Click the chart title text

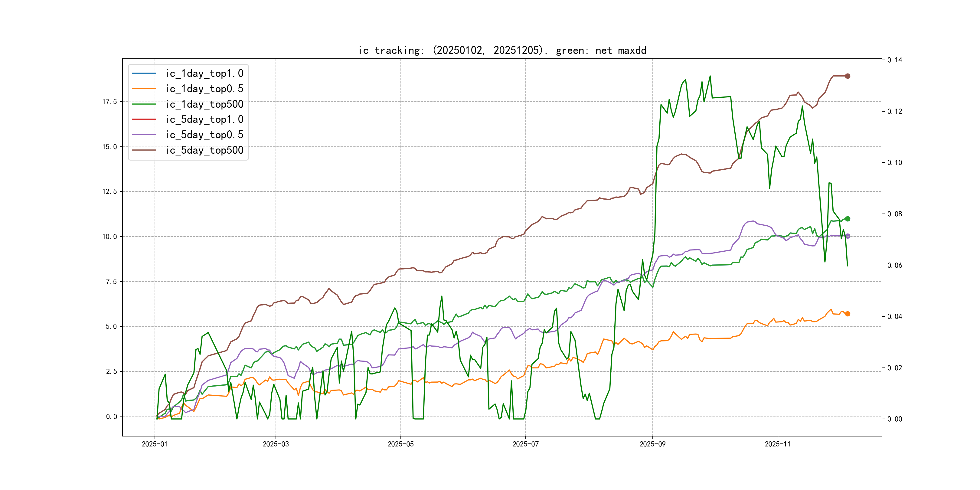[x=502, y=50]
